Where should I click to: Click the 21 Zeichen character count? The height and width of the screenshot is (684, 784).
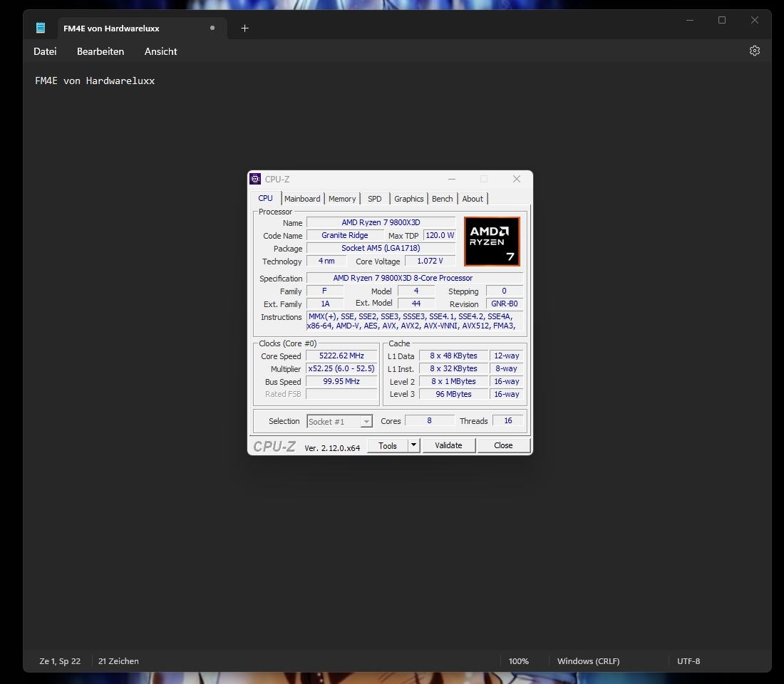pyautogui.click(x=118, y=661)
